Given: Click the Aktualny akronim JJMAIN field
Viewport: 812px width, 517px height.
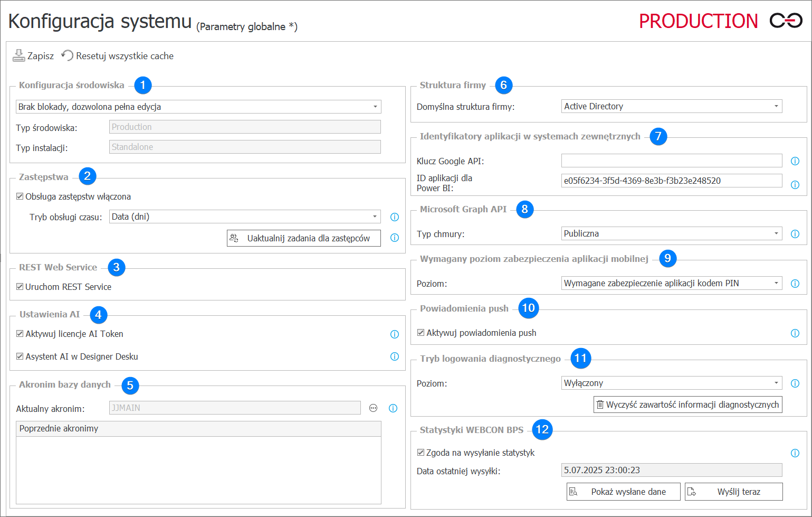Looking at the screenshot, I should [235, 408].
